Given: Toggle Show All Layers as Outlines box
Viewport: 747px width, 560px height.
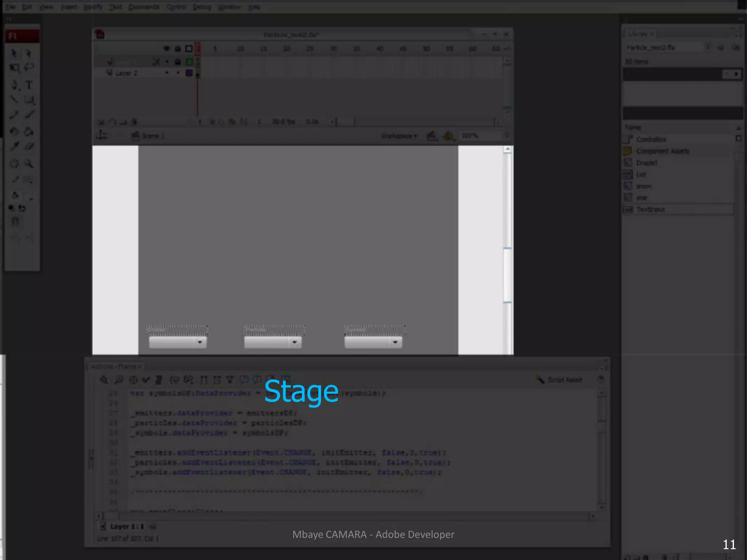Looking at the screenshot, I should point(189,48).
